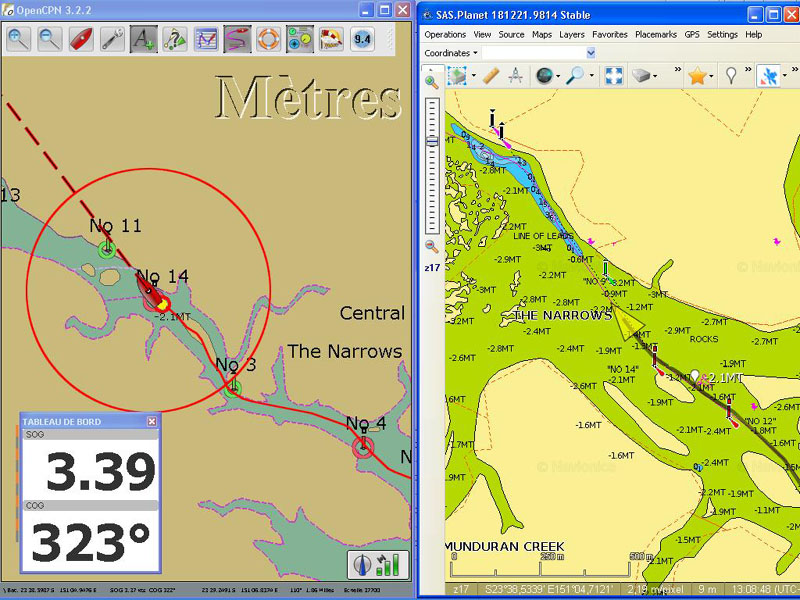Close the Tableau de Bord panel
The width and height of the screenshot is (800, 600).
(152, 421)
